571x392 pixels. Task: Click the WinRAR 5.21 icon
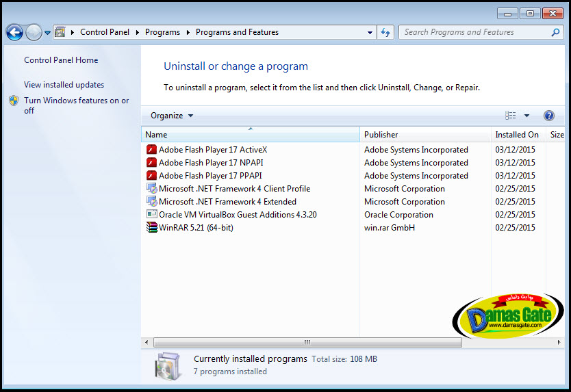coord(151,228)
